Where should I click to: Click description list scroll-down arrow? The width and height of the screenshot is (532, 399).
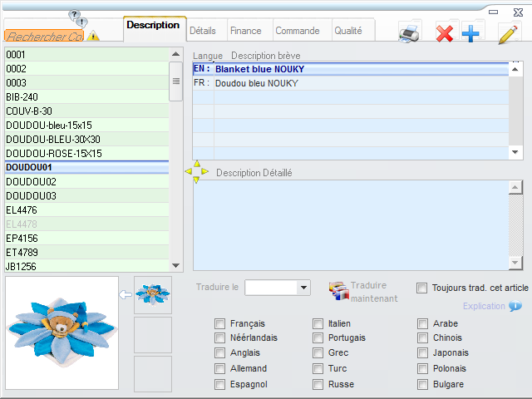point(515,152)
